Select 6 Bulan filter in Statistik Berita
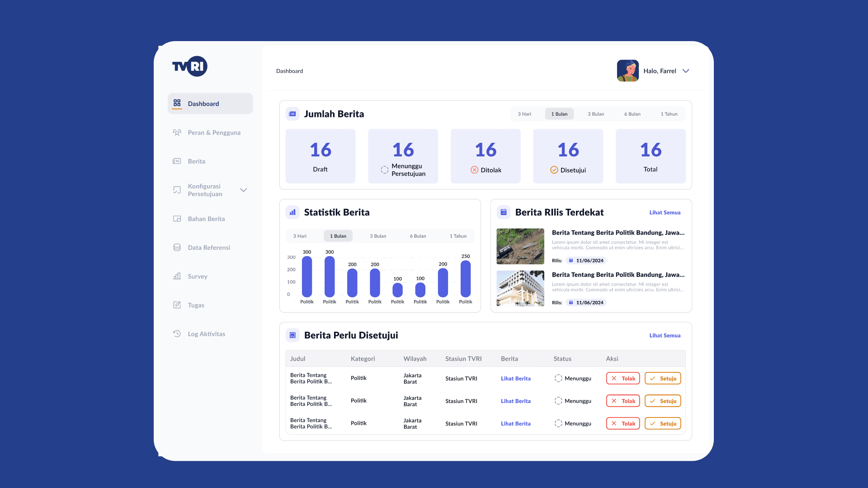The image size is (868, 488). (x=418, y=236)
